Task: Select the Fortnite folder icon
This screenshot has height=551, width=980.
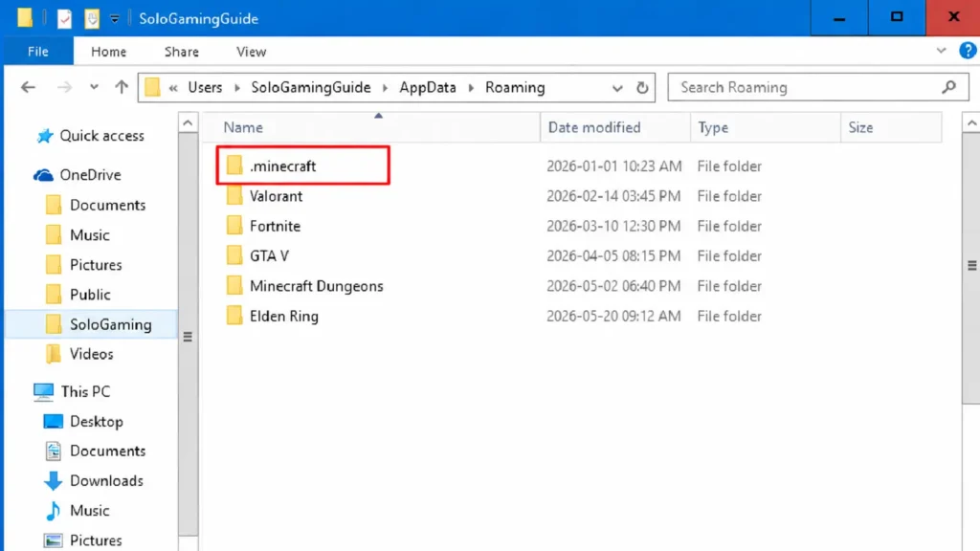Action: [x=234, y=226]
